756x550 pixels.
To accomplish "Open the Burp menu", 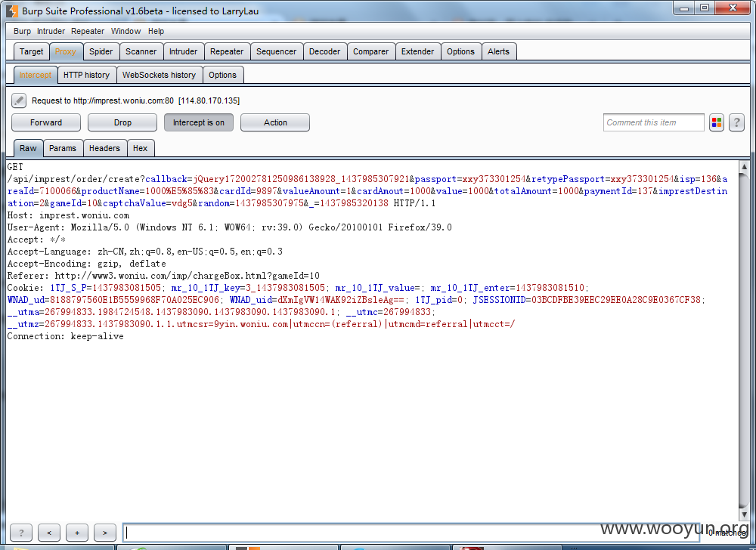I will [x=22, y=31].
